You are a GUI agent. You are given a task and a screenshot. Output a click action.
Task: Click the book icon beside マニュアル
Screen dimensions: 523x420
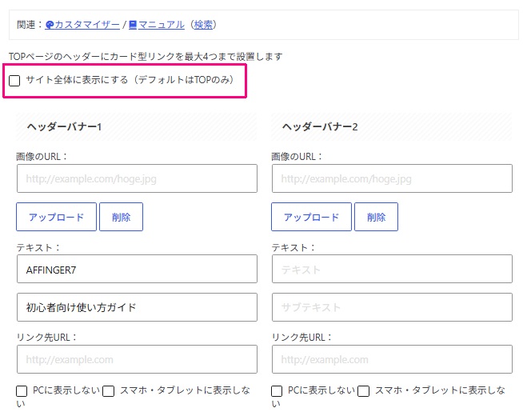pos(133,25)
